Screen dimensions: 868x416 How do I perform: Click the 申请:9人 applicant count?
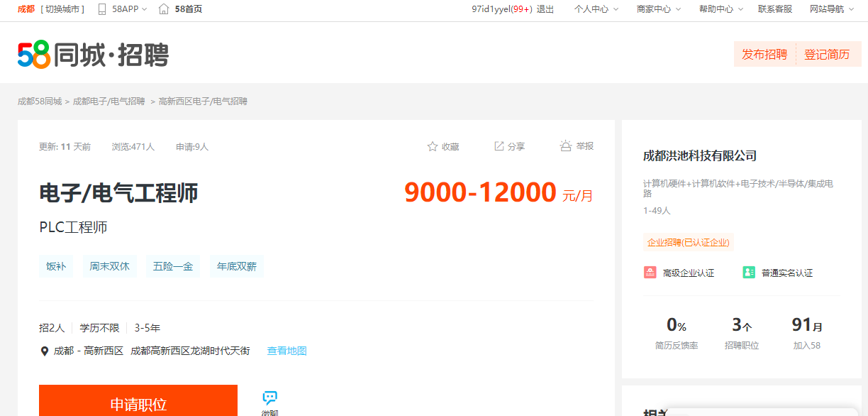[192, 147]
